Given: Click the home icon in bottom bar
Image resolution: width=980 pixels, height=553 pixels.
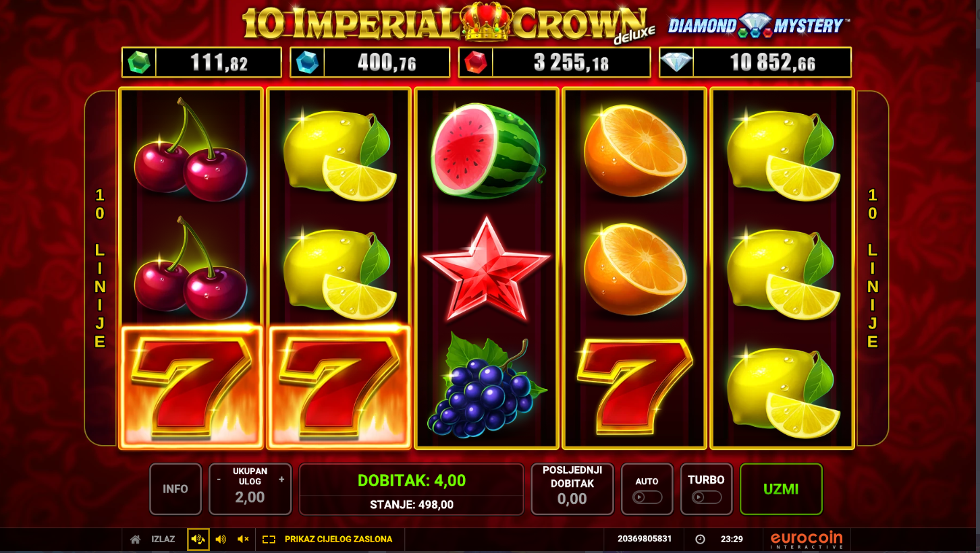Looking at the screenshot, I should coord(135,540).
